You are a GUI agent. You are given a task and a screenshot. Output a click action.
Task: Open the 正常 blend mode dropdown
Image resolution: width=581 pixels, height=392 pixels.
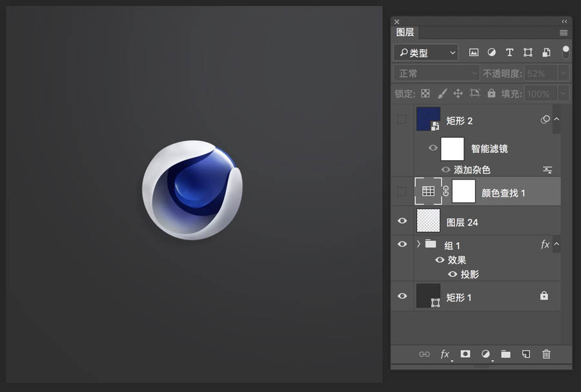point(436,74)
